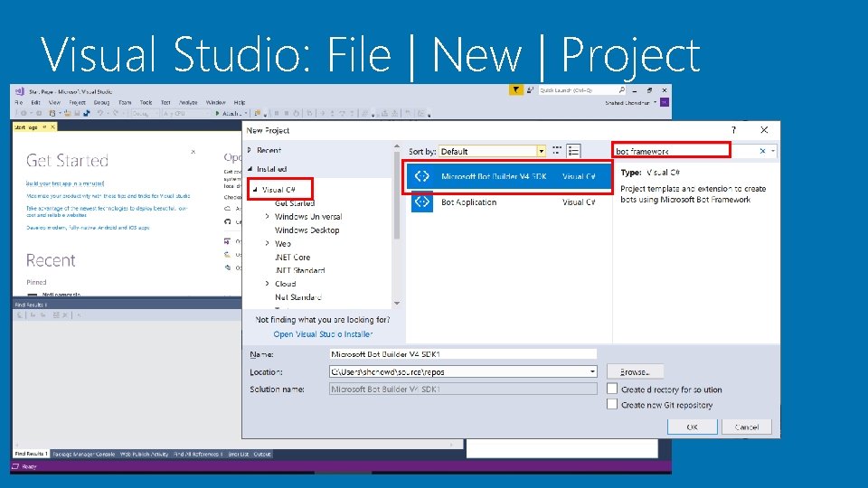
Task: Click the notifications flag icon in title bar
Action: pyautogui.click(x=516, y=89)
